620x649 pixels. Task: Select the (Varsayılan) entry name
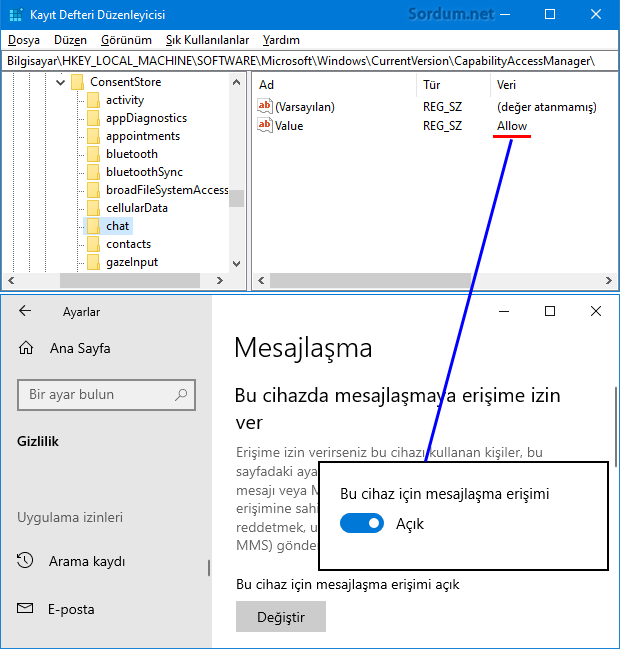(305, 107)
